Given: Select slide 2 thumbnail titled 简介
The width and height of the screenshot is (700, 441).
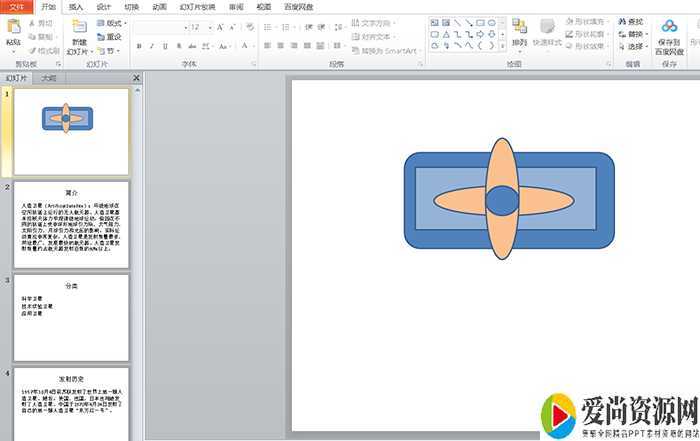Looking at the screenshot, I should coord(71,225).
